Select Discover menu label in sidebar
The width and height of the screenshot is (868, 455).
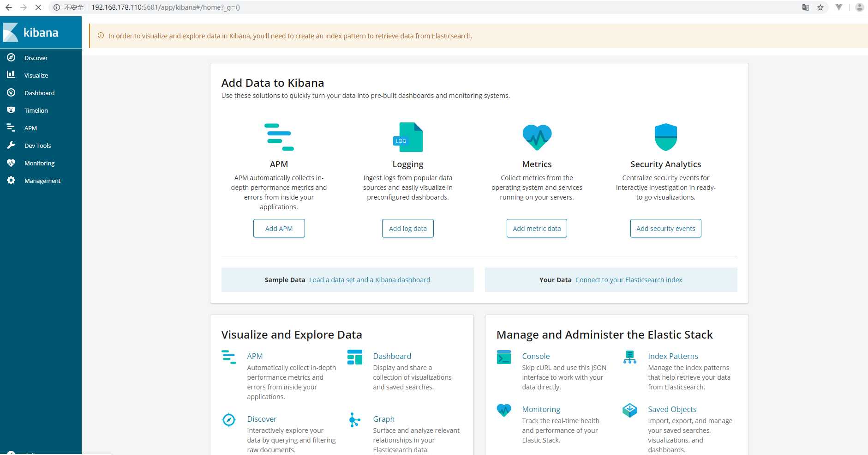click(36, 58)
